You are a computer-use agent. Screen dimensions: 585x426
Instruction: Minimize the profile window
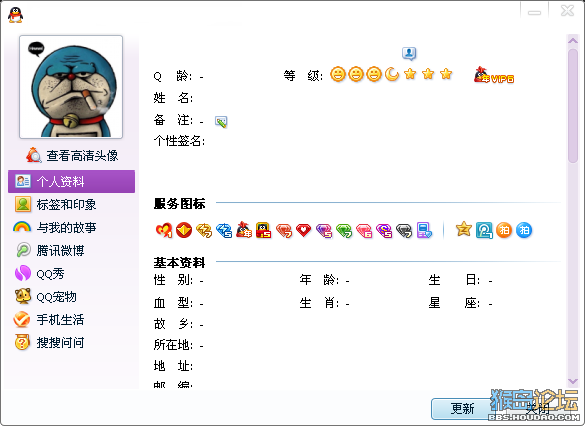pyautogui.click(x=534, y=12)
